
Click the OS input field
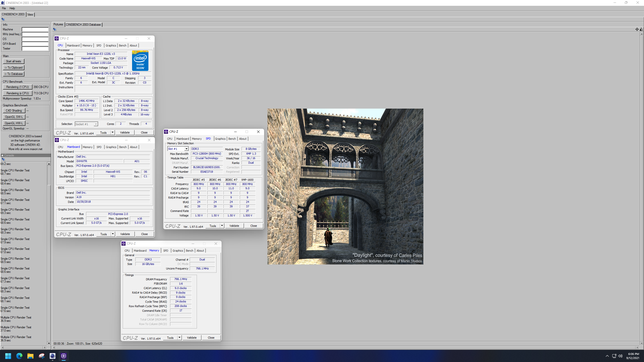tap(35, 39)
